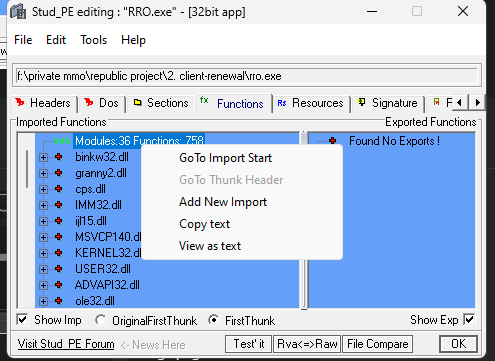
Task: Select the Modules:36 Functions: 758 row
Action: (139, 141)
